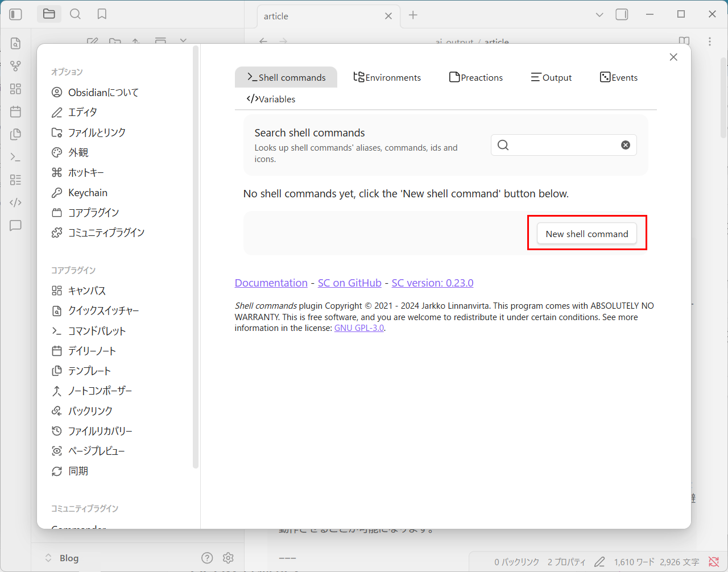The image size is (728, 572).
Task: Open the bookmarks panel icon
Action: click(102, 14)
